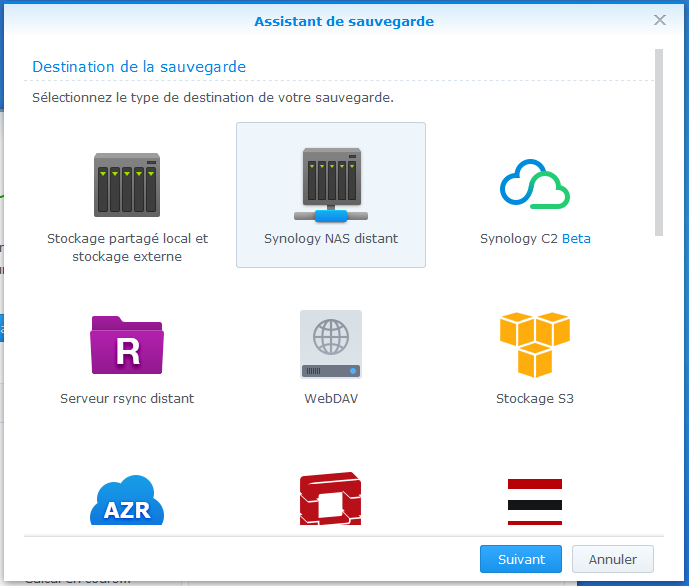Viewport: 689px width, 586px height.
Task: Click the 'Assistant de sauvegarde' title bar
Action: pyautogui.click(x=344, y=21)
